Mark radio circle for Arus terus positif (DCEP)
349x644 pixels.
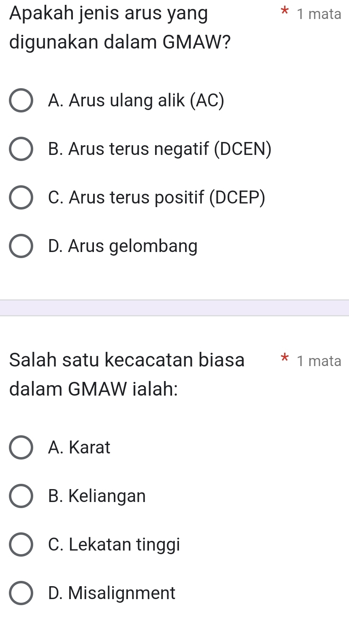21,197
